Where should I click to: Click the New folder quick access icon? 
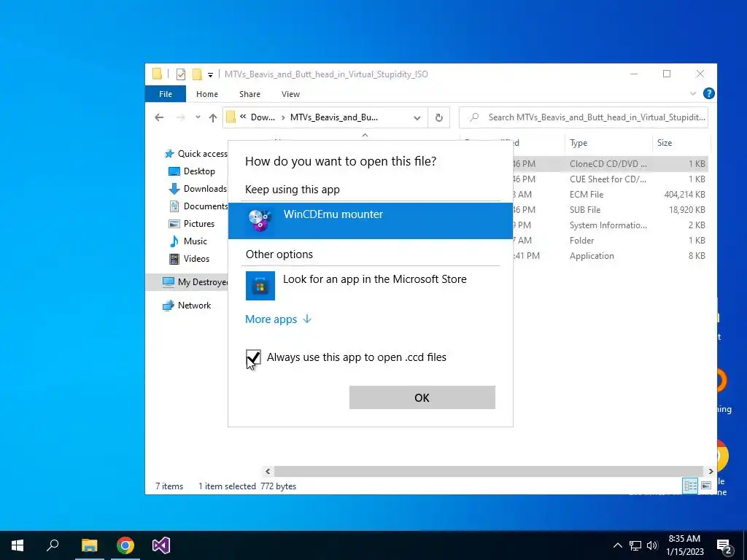(x=197, y=74)
